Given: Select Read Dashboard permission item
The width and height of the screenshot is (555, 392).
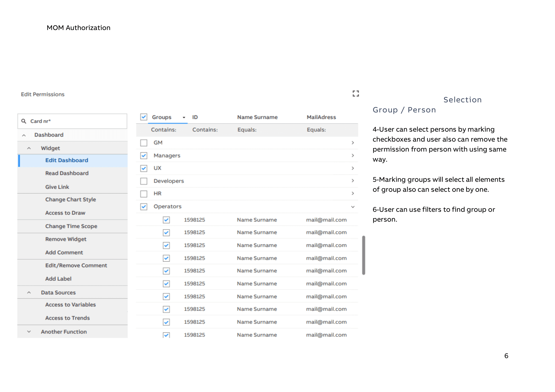Looking at the screenshot, I should pyautogui.click(x=67, y=173).
